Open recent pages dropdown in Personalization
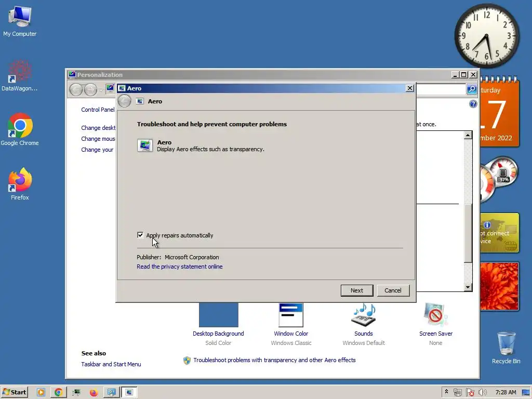This screenshot has height=399, width=532. point(101,90)
